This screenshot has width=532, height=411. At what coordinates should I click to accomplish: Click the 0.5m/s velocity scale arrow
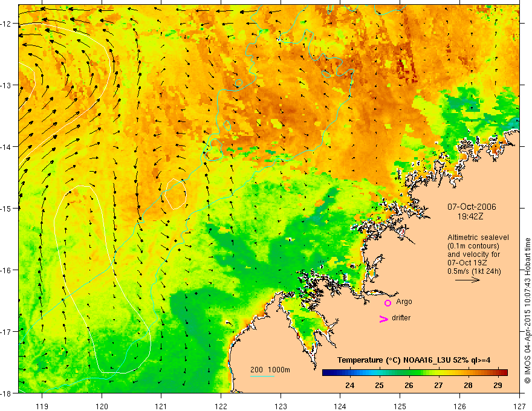pyautogui.click(x=467, y=280)
